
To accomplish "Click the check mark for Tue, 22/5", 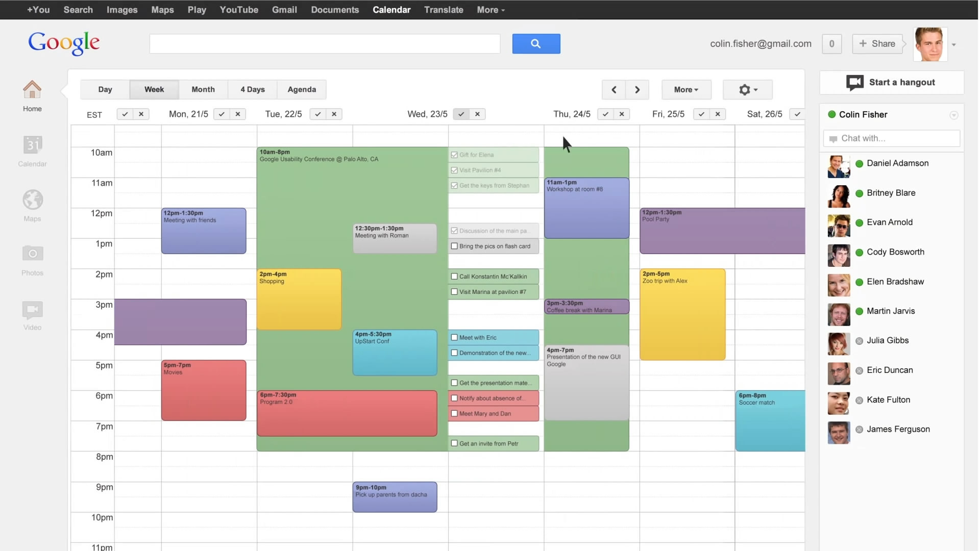I will (x=318, y=114).
